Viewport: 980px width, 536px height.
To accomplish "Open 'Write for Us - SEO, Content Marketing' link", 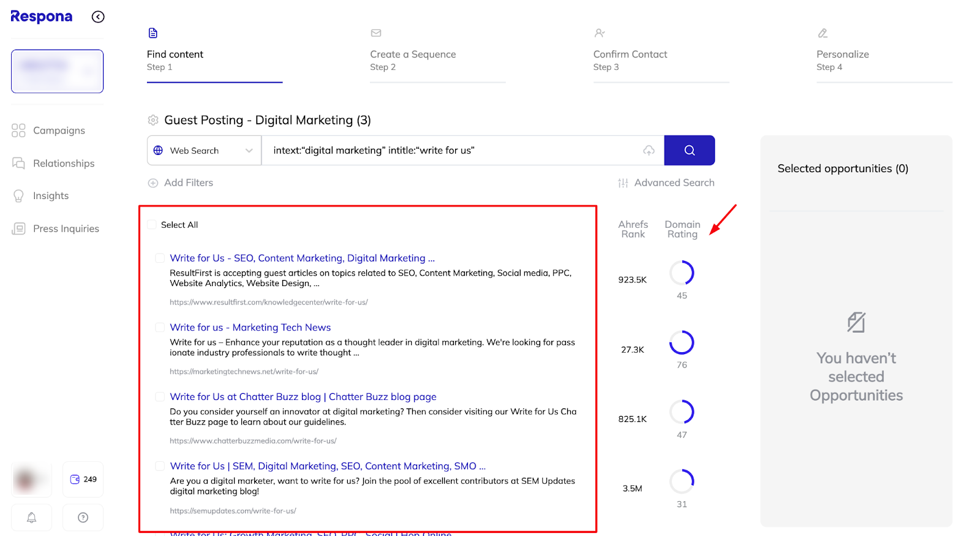I will pyautogui.click(x=303, y=259).
